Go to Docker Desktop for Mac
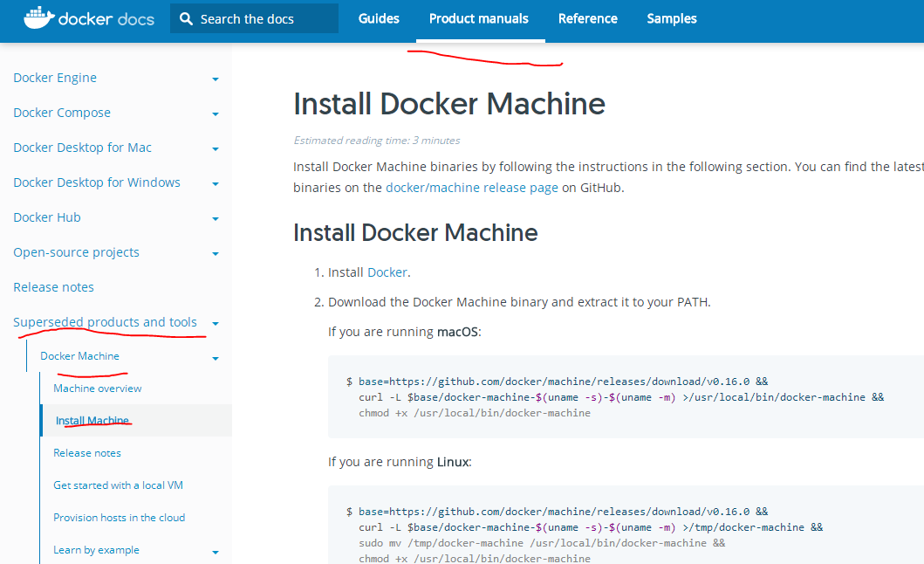This screenshot has height=564, width=924. tap(83, 148)
